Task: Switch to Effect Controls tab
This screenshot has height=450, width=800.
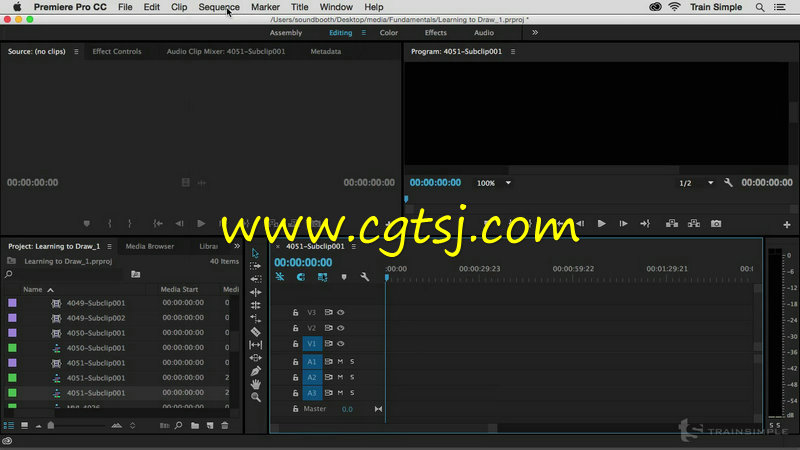Action: pos(117,52)
